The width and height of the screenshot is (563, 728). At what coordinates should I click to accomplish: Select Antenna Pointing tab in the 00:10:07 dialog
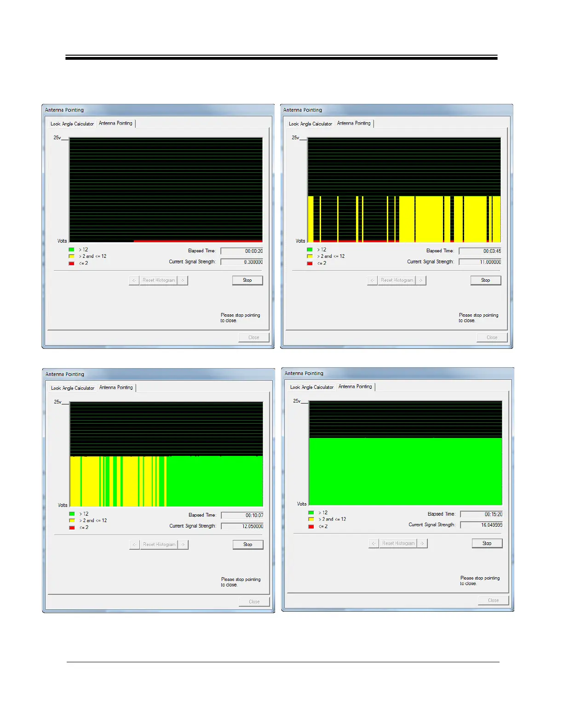(x=116, y=387)
